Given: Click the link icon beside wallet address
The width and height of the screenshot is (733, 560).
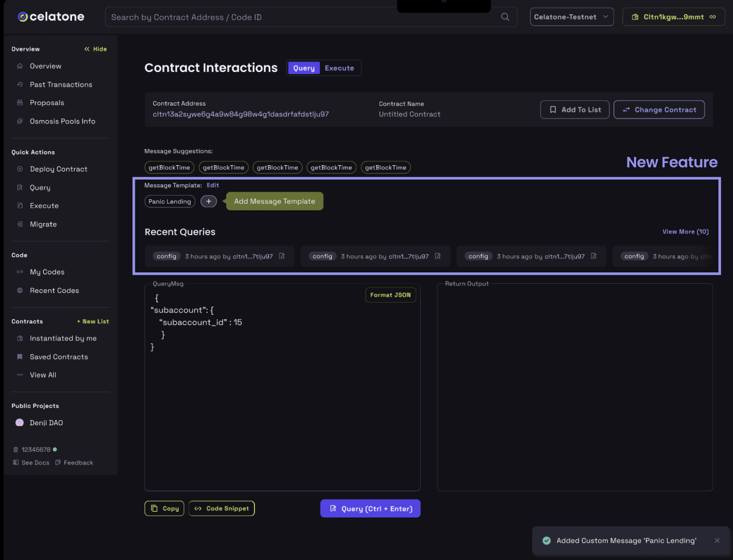Looking at the screenshot, I should tap(712, 17).
